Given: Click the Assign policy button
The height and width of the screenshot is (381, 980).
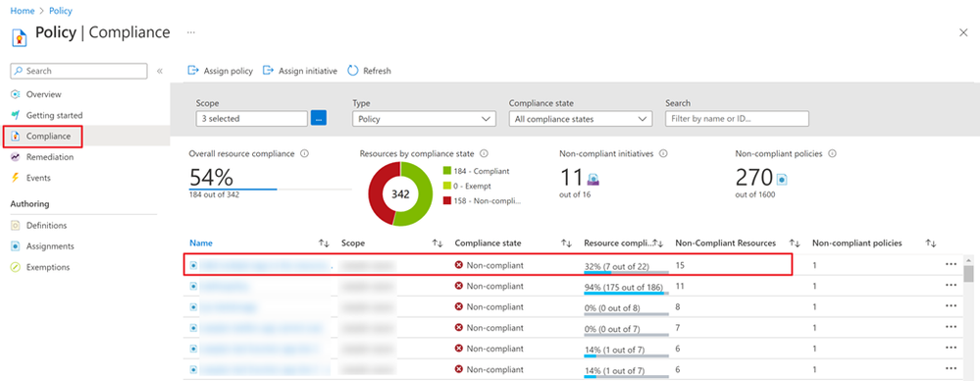Looking at the screenshot, I should 221,71.
